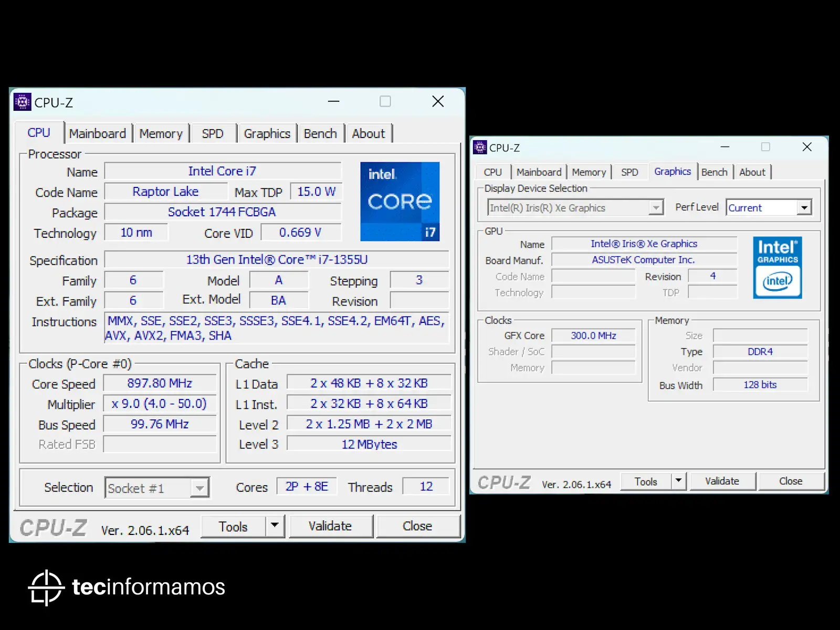Viewport: 840px width, 630px height.
Task: Click the Level 2 cache value
Action: tap(369, 424)
